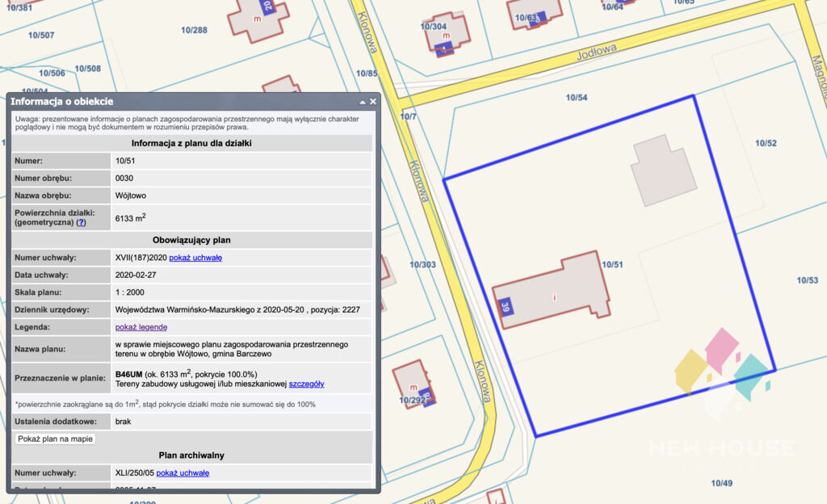Click the Pokaż plan na mapie button
Viewport: 827px width, 504px height.
56,439
